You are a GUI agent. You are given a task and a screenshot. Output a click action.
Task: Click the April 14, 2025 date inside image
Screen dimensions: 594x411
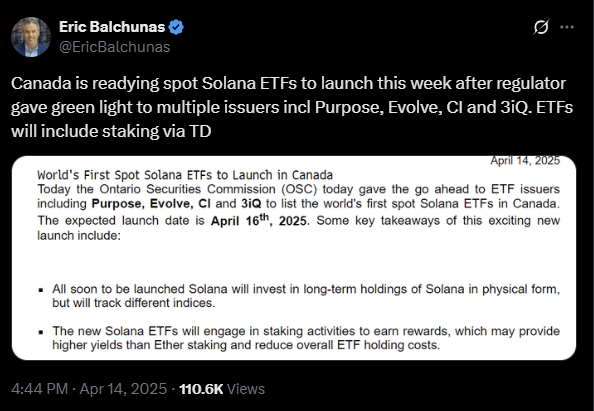tap(525, 161)
